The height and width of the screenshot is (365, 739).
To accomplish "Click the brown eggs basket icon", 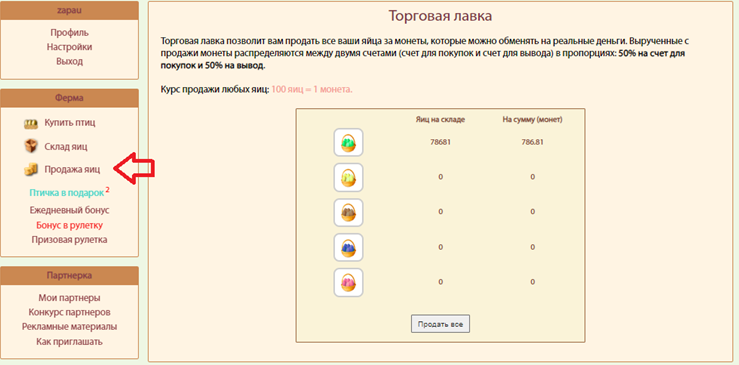I will pyautogui.click(x=348, y=212).
